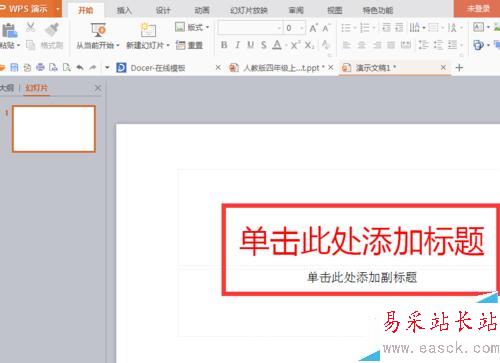Switch to the 开始 ribbon tab
Viewport: 500px width, 363px height.
(x=86, y=10)
